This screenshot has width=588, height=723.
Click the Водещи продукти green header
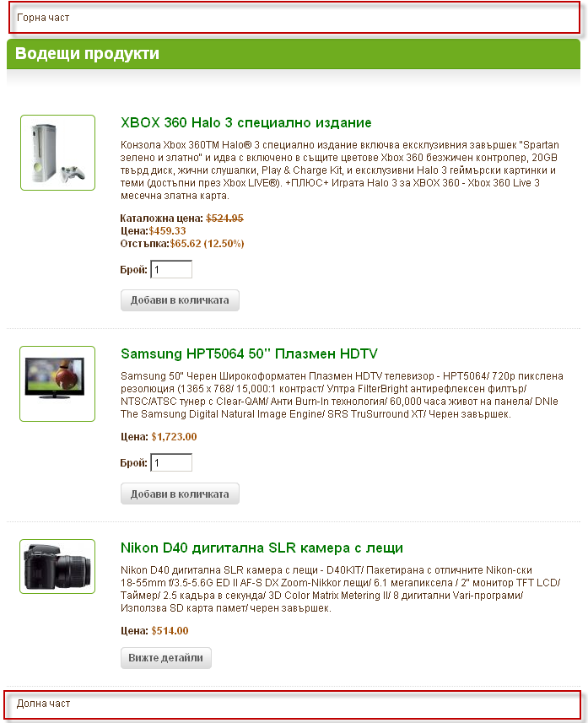pos(294,54)
